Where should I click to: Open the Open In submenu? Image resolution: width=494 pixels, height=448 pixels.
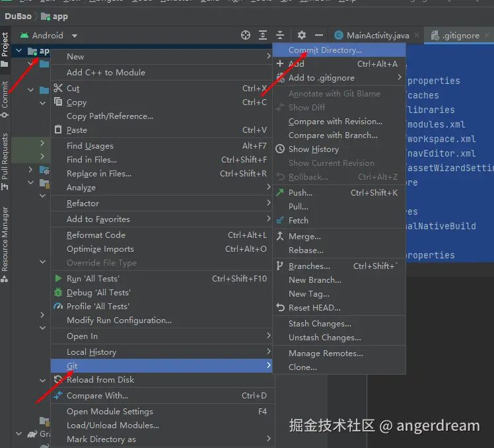pyautogui.click(x=161, y=336)
